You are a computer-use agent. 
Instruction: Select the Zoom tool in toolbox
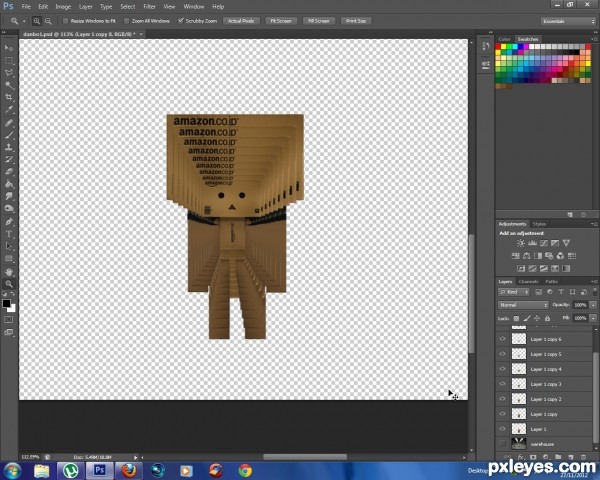pyautogui.click(x=8, y=284)
